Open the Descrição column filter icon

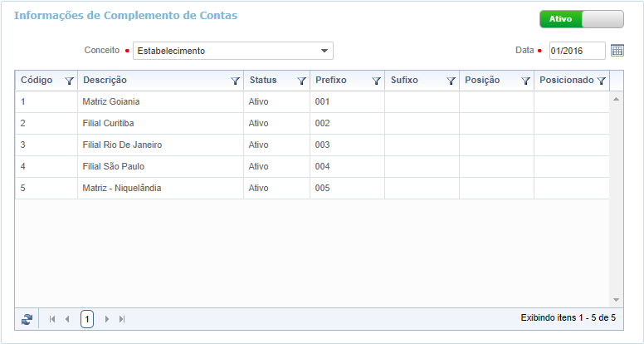coord(236,81)
